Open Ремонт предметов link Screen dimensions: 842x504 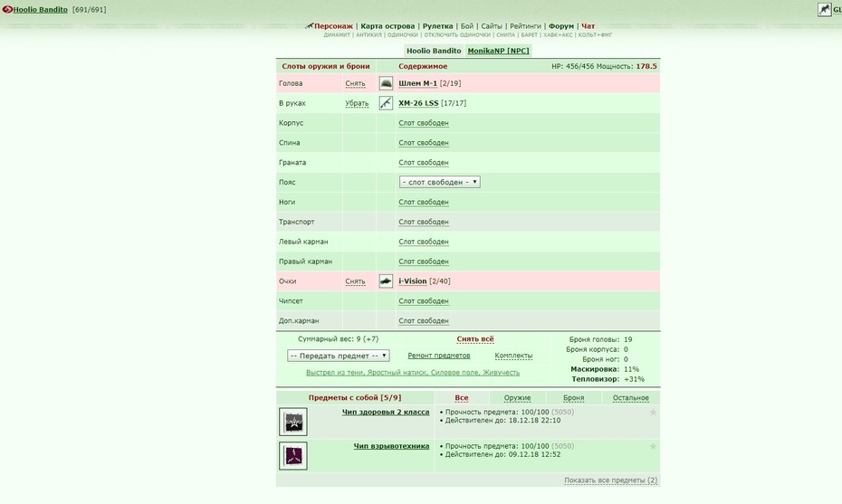[x=439, y=356]
